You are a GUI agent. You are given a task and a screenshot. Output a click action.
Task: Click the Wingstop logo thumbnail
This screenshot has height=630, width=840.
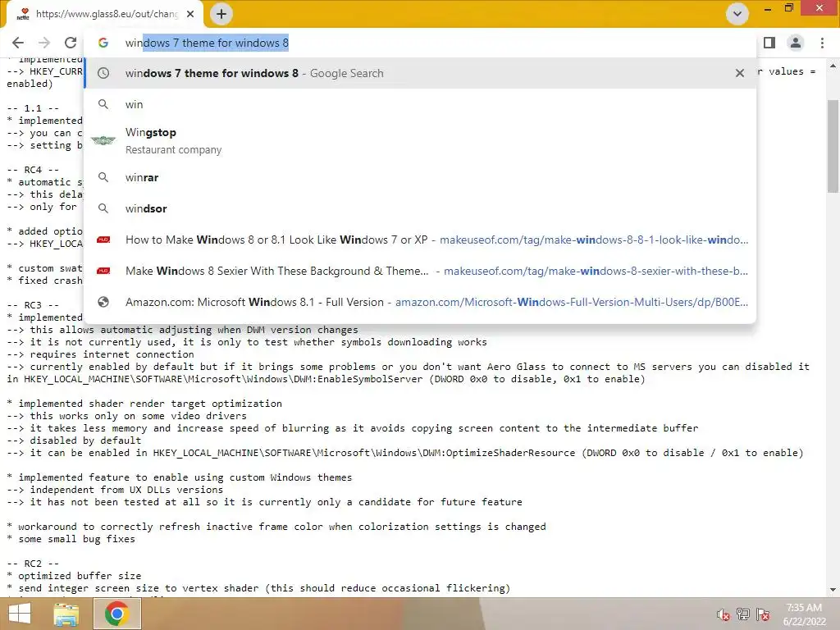[103, 140]
